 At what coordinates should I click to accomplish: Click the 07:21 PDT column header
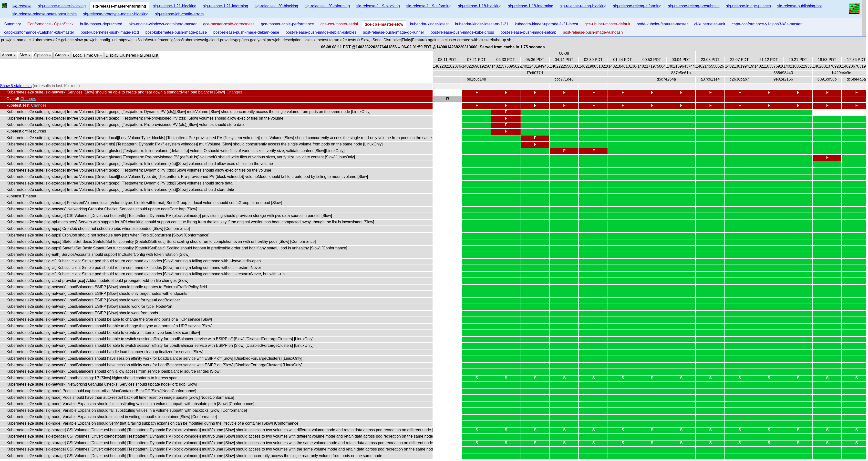(x=476, y=60)
